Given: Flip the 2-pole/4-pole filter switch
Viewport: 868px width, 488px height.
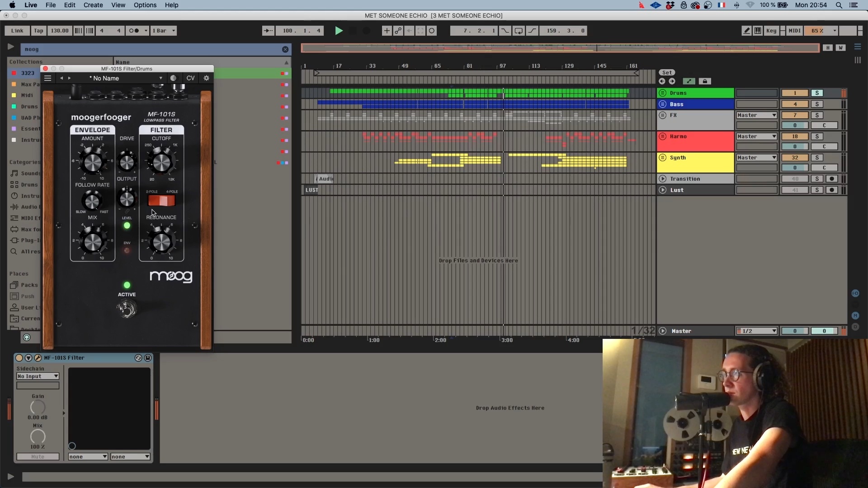Looking at the screenshot, I should (x=161, y=201).
